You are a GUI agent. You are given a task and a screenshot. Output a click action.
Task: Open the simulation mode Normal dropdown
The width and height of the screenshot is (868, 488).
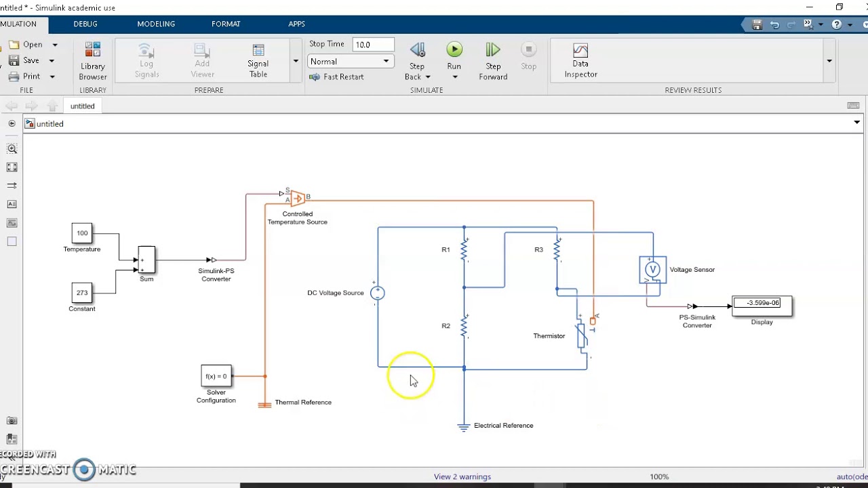coord(351,61)
